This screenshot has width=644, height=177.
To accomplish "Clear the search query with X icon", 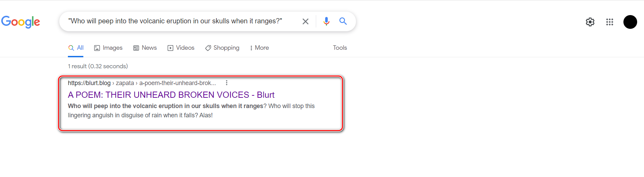I will tap(305, 21).
